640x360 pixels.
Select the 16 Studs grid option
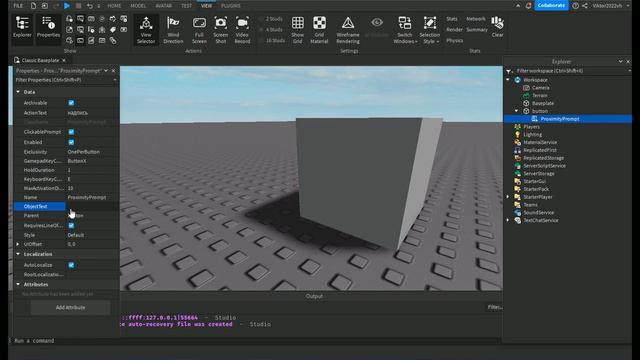(272, 40)
